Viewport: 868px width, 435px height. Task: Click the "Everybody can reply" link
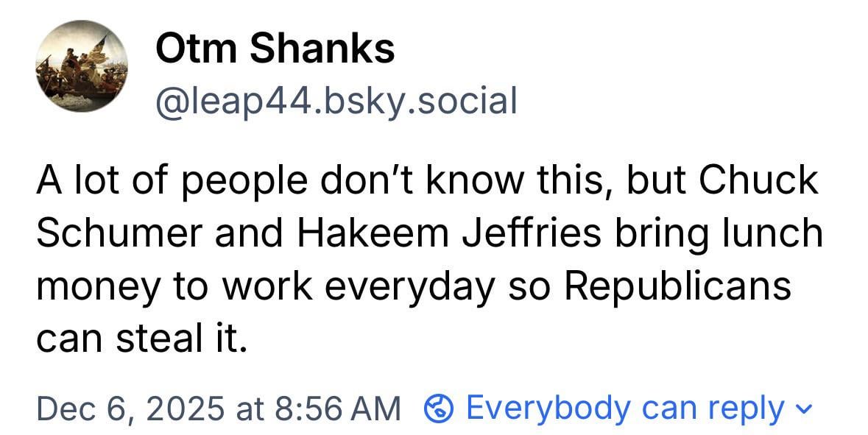(625, 408)
